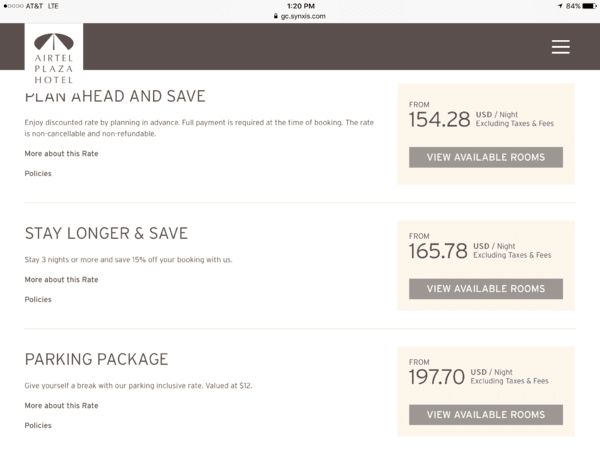
Task: Tap the gc.synxis.com address bar
Action: pos(300,16)
